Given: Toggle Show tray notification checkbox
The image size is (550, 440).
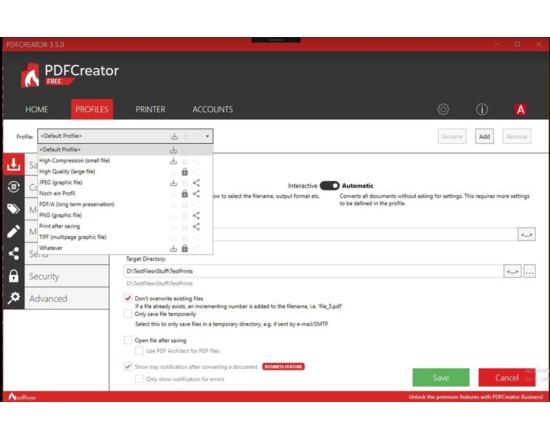Looking at the screenshot, I should pyautogui.click(x=128, y=367).
